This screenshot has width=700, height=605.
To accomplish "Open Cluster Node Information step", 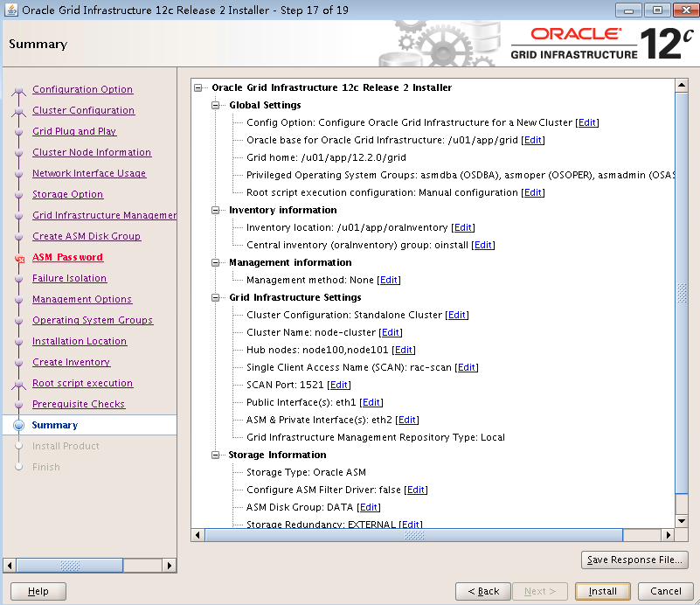I will click(92, 152).
